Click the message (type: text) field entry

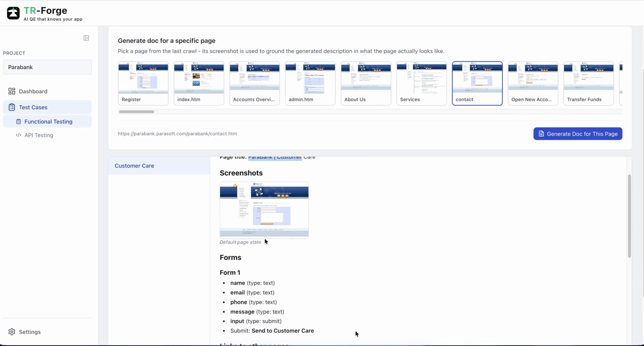pos(257,312)
